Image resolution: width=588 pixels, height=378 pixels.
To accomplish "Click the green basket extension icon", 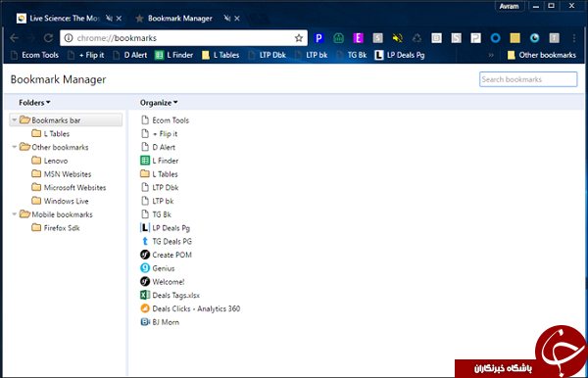I will pyautogui.click(x=339, y=38).
